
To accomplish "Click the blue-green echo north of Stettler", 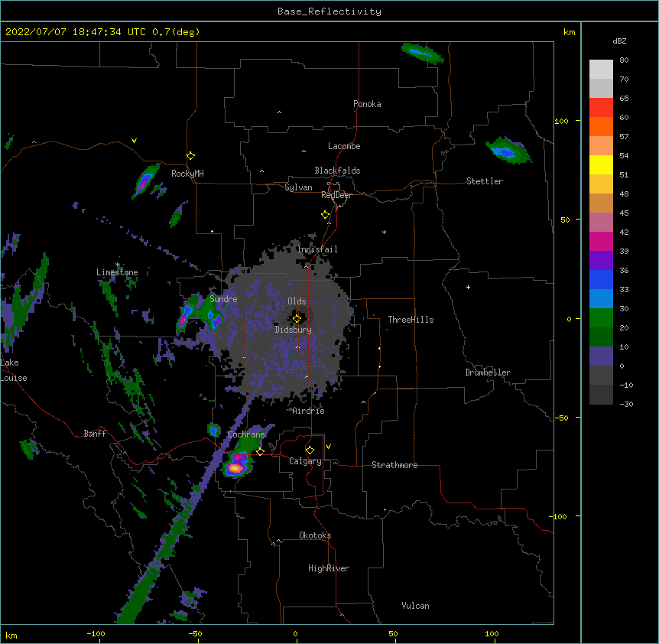I will pyautogui.click(x=508, y=151).
